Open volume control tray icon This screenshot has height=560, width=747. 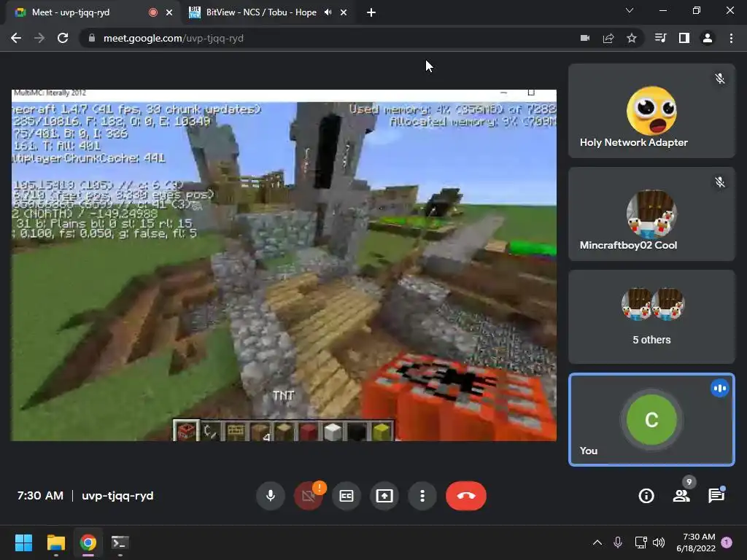tap(659, 542)
